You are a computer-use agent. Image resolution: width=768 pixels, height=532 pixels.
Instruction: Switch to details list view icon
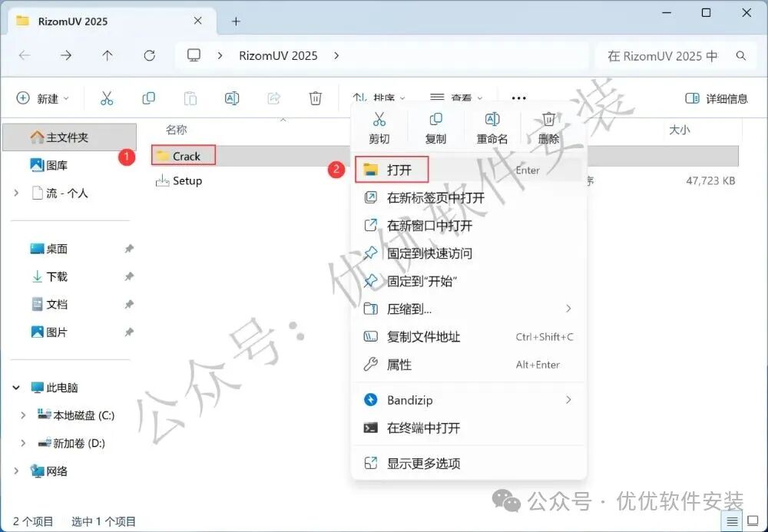(x=732, y=521)
